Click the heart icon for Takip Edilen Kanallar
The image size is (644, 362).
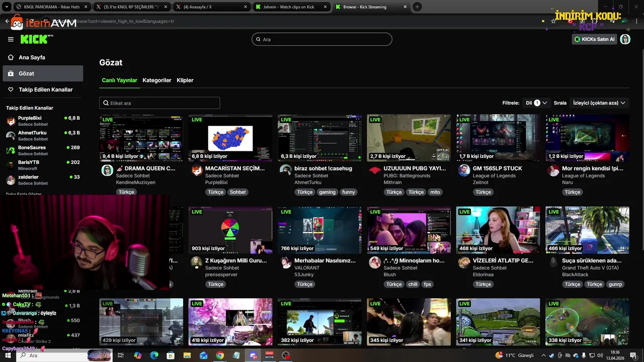pos(11,89)
